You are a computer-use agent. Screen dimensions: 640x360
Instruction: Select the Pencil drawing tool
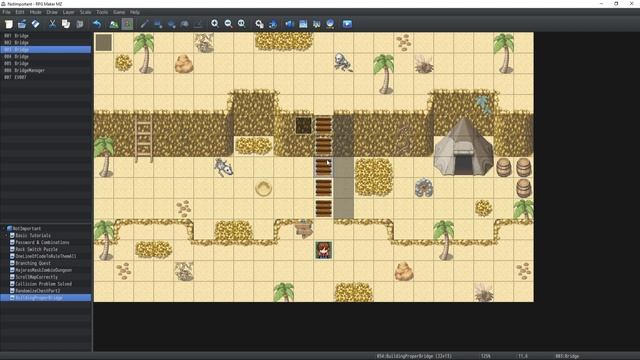tap(144, 24)
